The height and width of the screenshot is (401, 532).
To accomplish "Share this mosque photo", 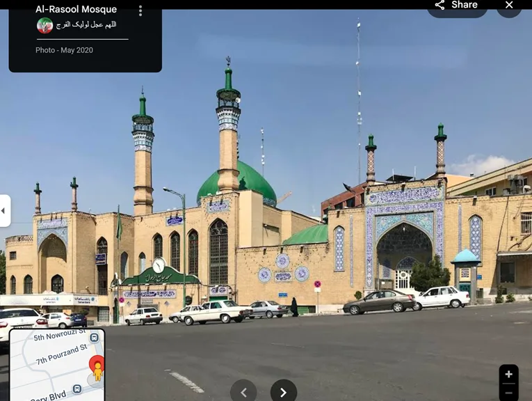I will point(457,6).
